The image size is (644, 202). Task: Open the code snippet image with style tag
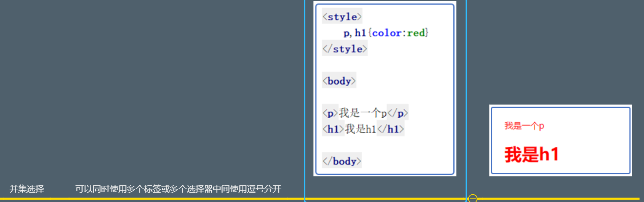point(385,89)
